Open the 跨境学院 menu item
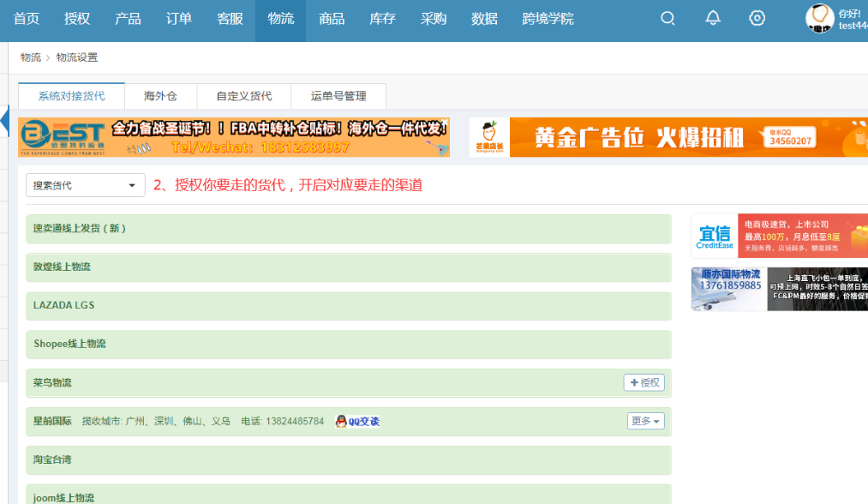Viewport: 868px width, 504px height. click(548, 19)
